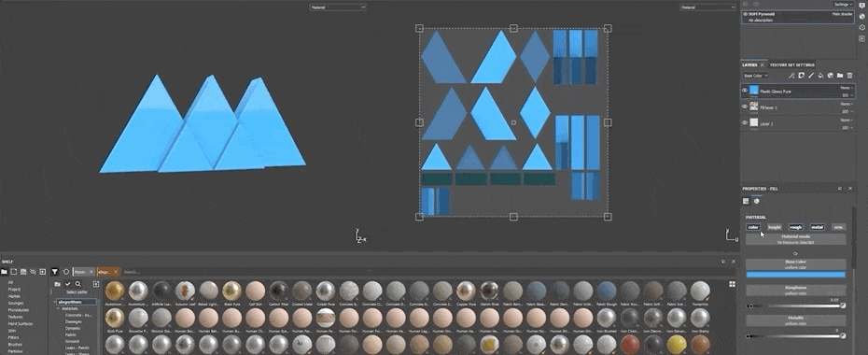
Task: Toggle the SOM Pyramid shader eye icon
Action: (746, 14)
